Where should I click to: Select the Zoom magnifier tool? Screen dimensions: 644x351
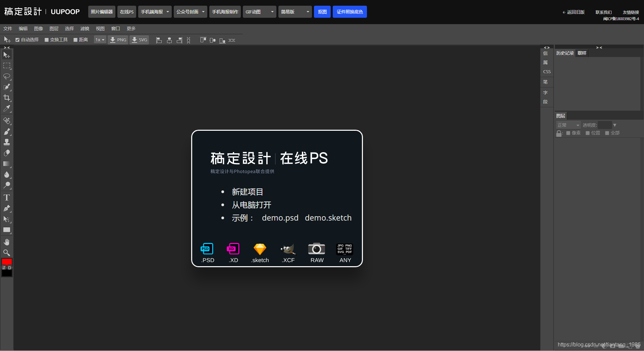7,253
